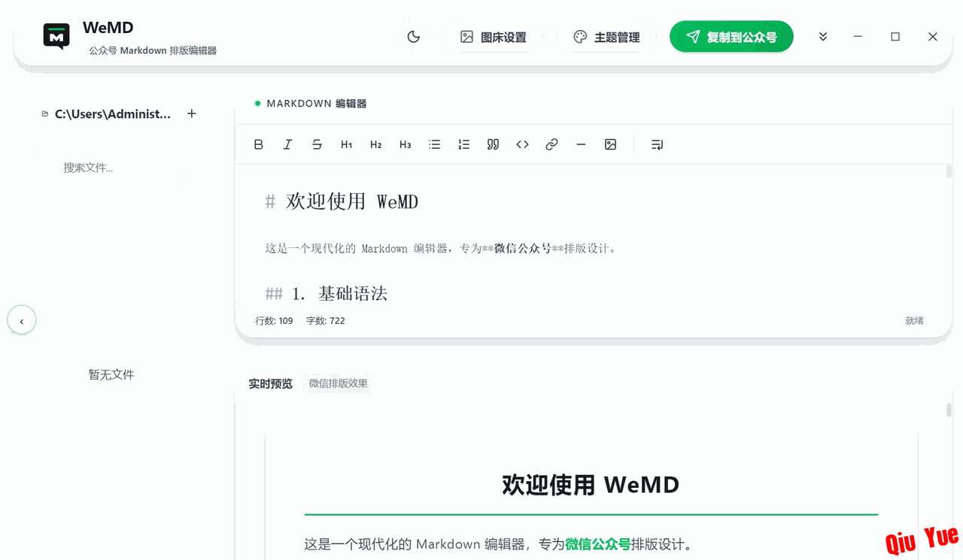Insert a numbered ordered list

463,144
